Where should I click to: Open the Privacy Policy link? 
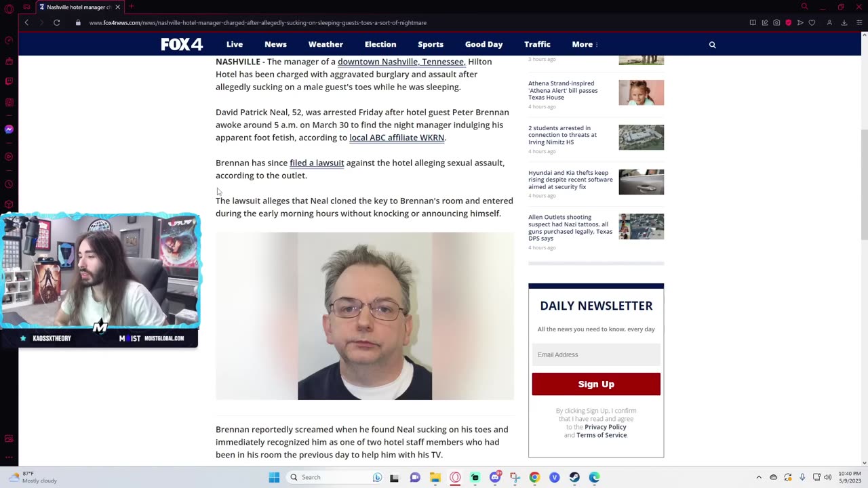[606, 427]
